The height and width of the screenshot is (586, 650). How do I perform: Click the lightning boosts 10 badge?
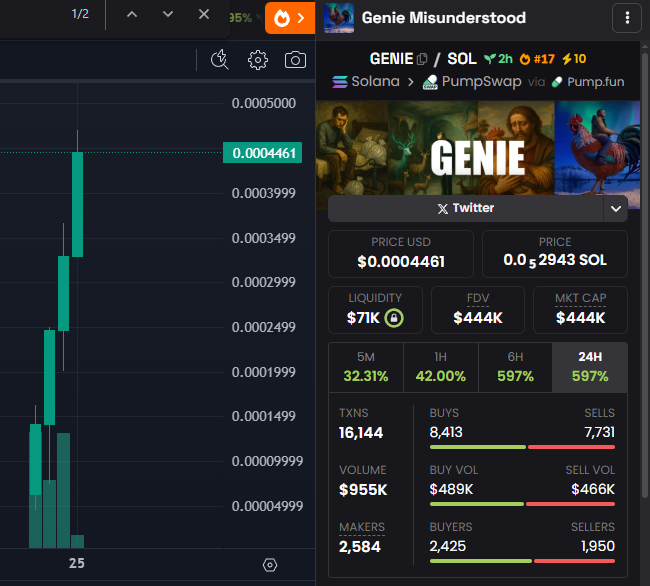(574, 59)
